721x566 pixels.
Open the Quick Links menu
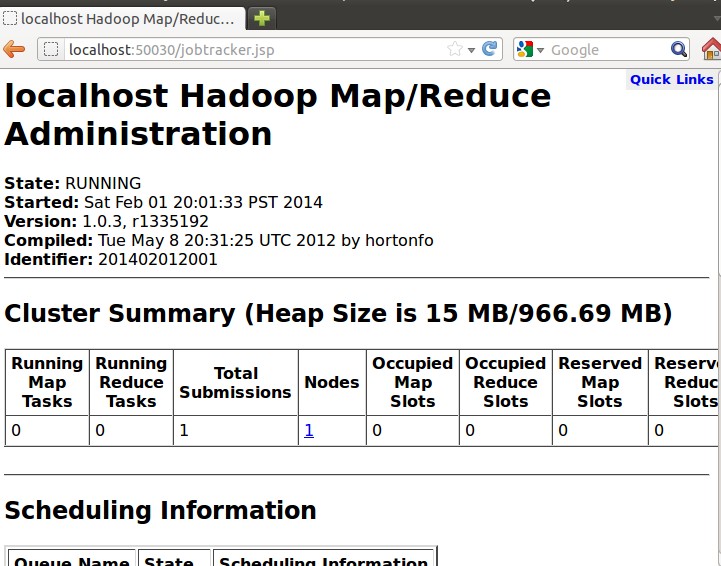tap(671, 80)
